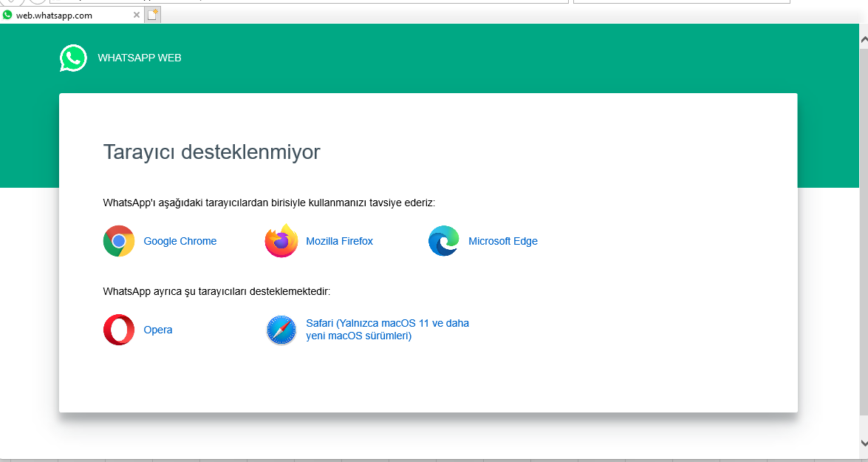
Task: Click the text recommending browsers for WhatsApp
Action: click(269, 203)
